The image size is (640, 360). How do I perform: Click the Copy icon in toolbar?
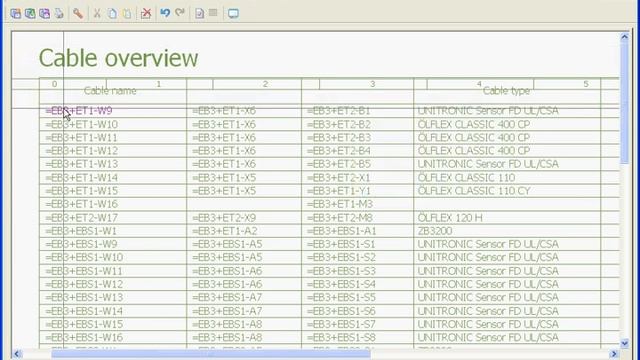tap(112, 13)
